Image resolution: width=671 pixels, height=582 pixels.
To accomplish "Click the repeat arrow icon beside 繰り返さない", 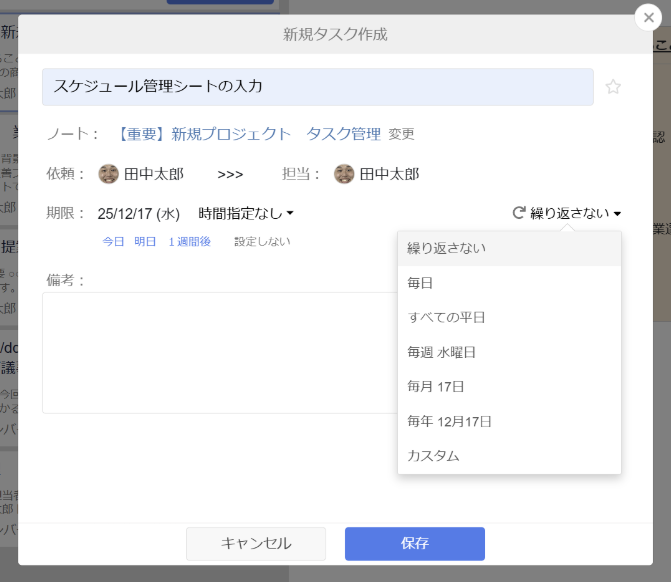I will [519, 213].
